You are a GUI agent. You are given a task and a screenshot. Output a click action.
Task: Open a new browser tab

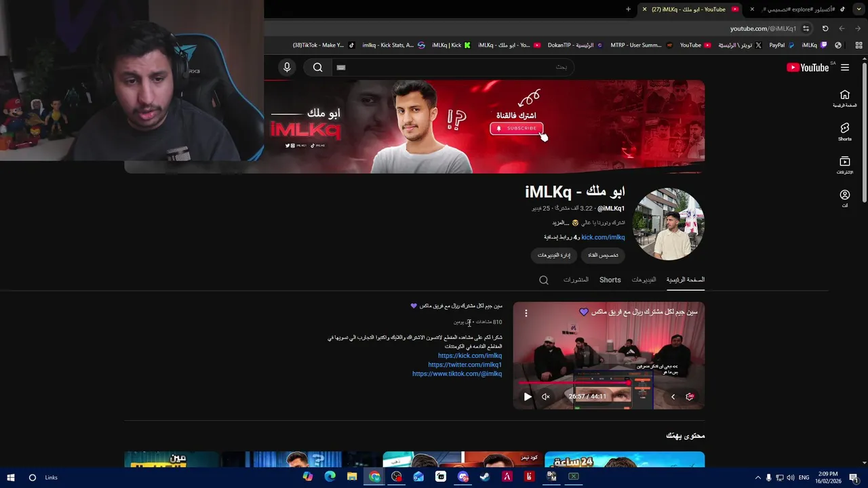(x=628, y=9)
